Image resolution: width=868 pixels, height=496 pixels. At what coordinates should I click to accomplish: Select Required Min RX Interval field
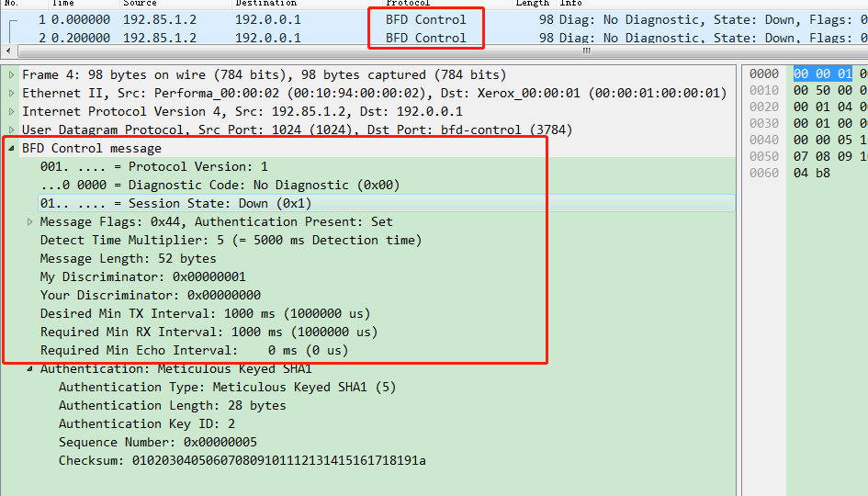point(209,332)
